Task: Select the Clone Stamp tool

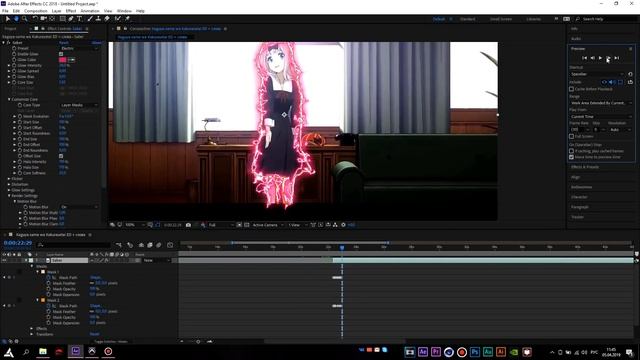Action: click(98, 19)
